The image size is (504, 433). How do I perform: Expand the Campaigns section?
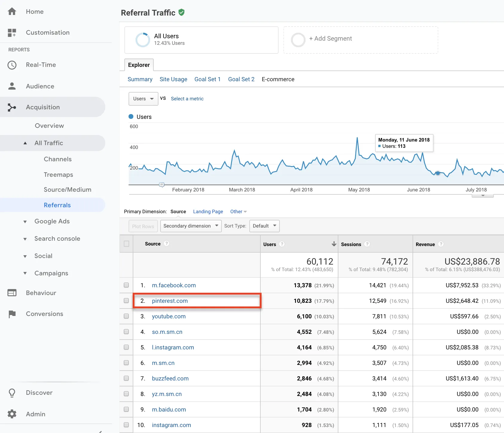click(x=25, y=273)
